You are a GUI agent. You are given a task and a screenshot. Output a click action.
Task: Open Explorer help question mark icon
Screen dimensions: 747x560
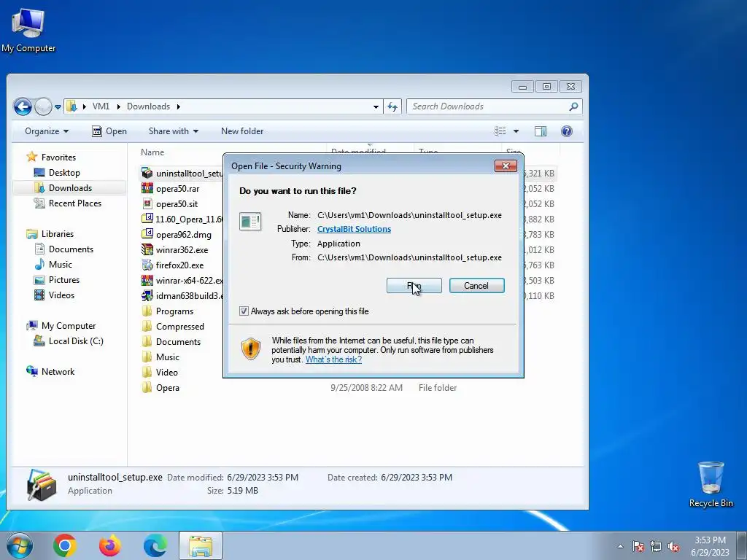click(x=566, y=131)
